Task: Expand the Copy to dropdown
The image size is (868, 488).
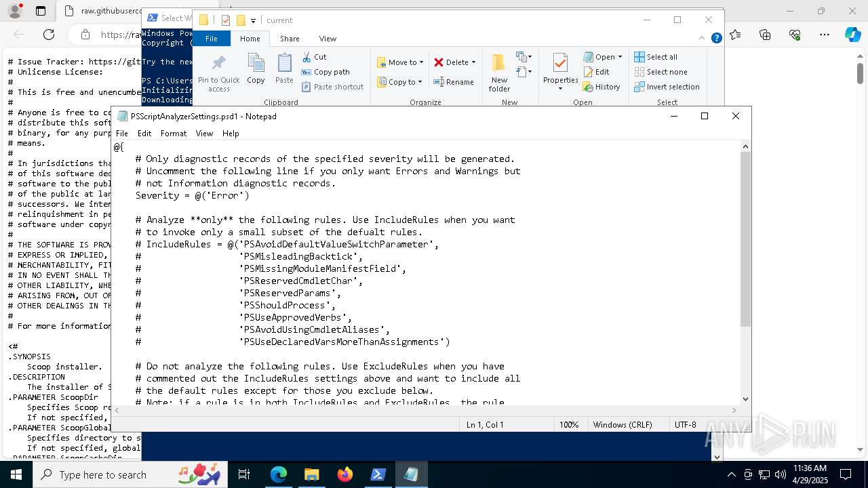Action: [420, 82]
